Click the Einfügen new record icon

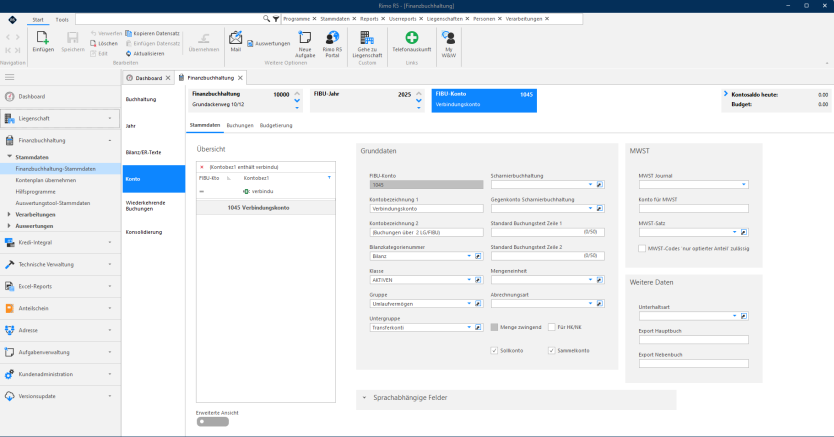pyautogui.click(x=43, y=38)
